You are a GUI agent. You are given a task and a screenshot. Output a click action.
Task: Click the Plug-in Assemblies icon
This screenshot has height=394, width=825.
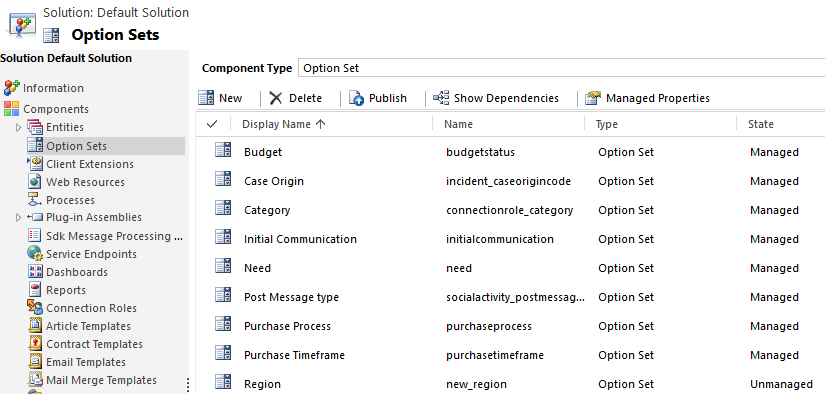coord(34,217)
